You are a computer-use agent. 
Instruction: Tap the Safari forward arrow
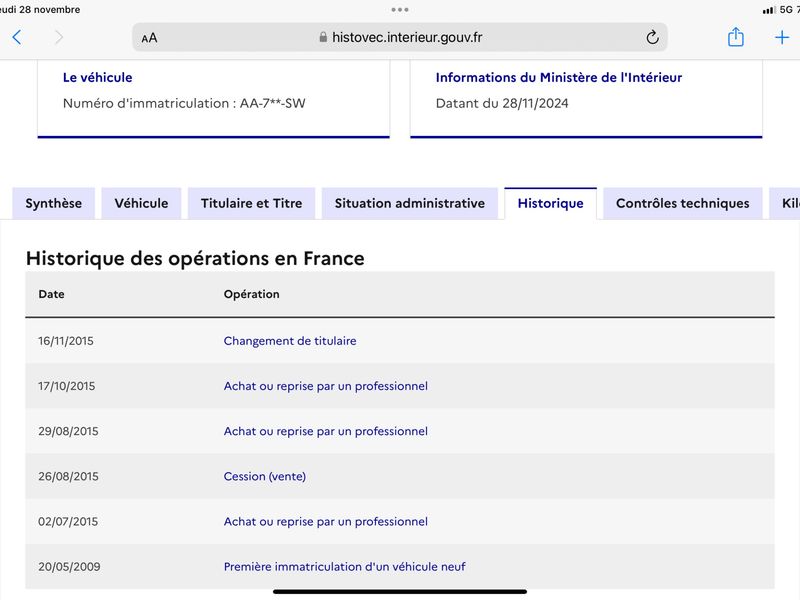coord(59,37)
